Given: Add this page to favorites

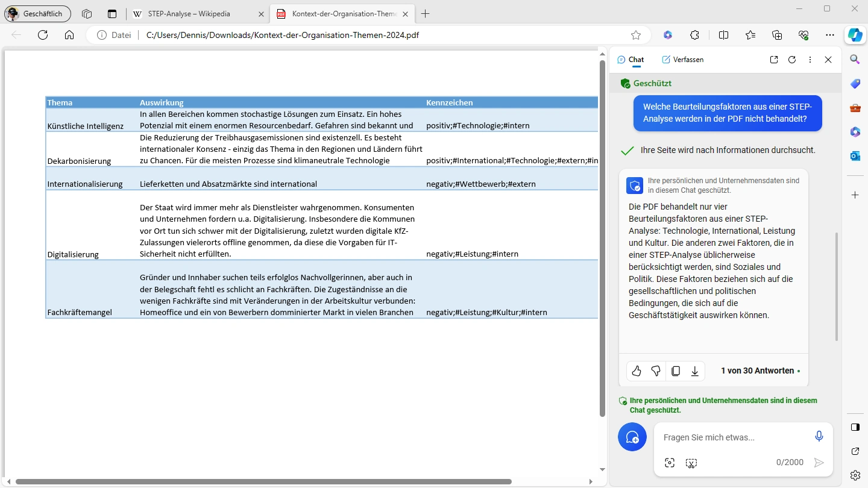Looking at the screenshot, I should 636,35.
